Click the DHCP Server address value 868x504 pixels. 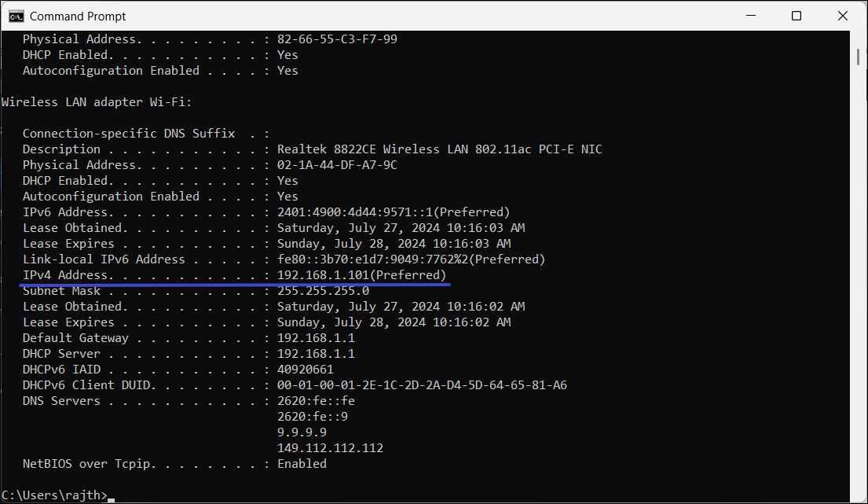(316, 354)
